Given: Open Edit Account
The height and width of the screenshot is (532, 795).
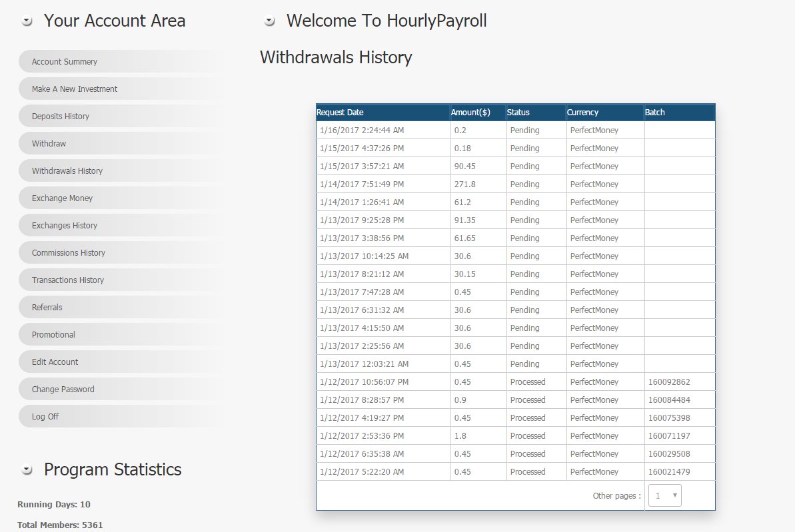Looking at the screenshot, I should coord(122,362).
